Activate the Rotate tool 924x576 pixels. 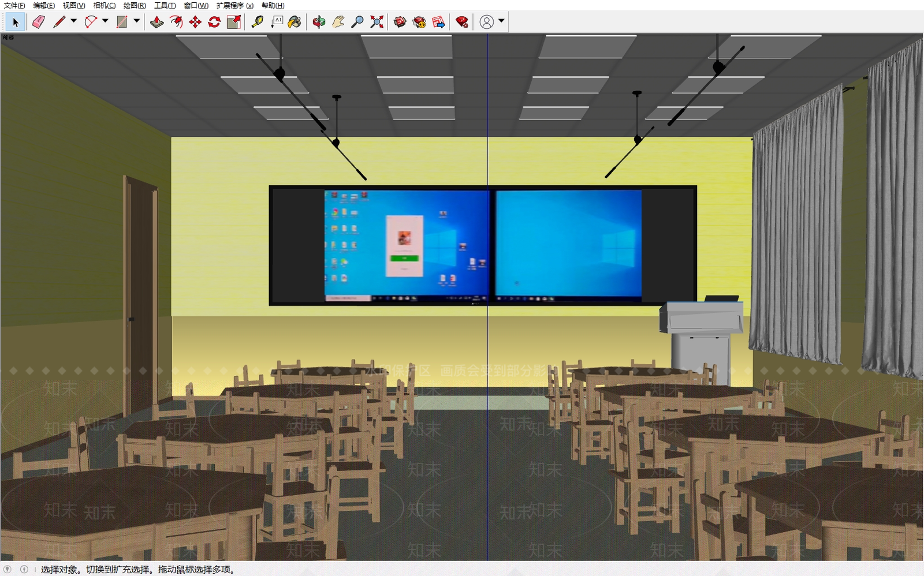pyautogui.click(x=214, y=22)
